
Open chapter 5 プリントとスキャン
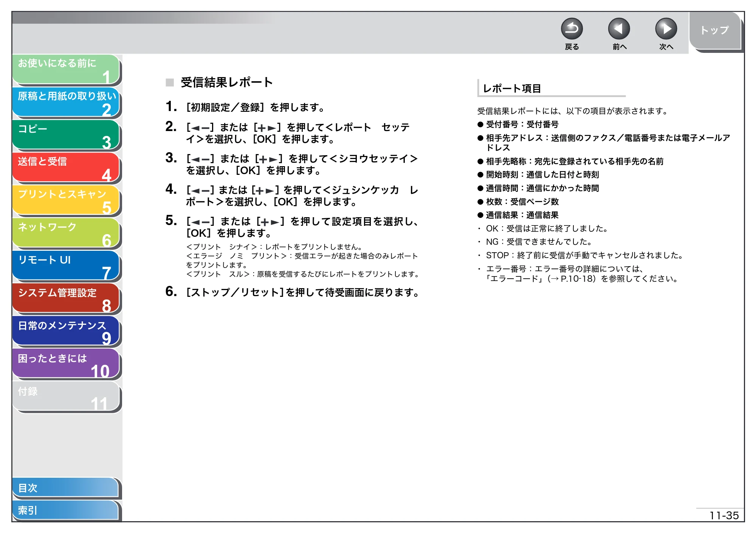(x=66, y=201)
